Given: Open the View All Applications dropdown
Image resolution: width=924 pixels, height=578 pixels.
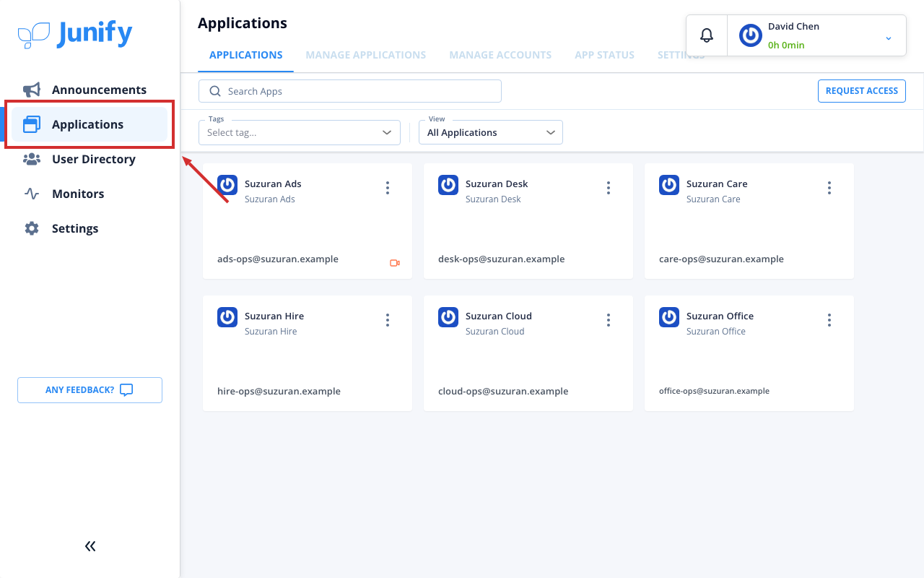Looking at the screenshot, I should click(x=491, y=132).
